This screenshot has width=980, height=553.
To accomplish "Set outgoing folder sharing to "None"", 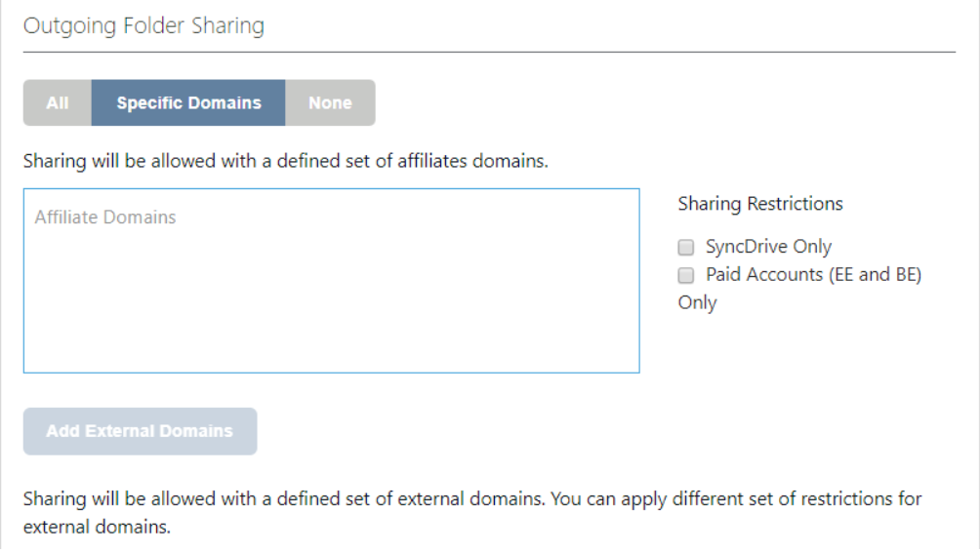I will 330,102.
